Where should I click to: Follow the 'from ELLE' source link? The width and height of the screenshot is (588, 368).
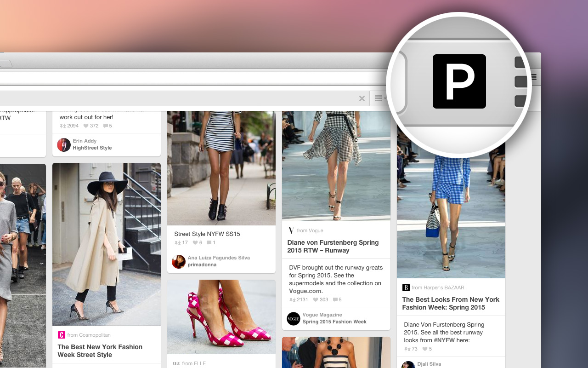pos(194,363)
